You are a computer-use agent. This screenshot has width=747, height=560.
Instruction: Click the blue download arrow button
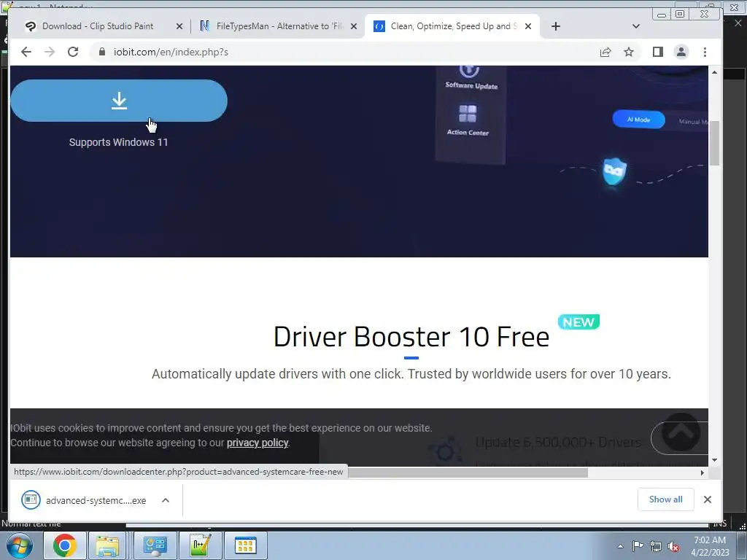click(x=119, y=101)
